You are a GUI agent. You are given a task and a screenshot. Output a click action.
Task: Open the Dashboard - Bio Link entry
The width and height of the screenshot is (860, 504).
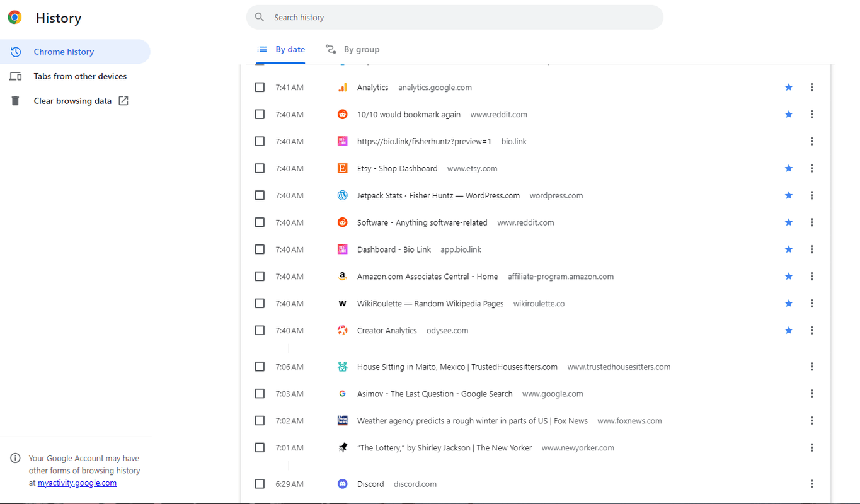tap(394, 249)
